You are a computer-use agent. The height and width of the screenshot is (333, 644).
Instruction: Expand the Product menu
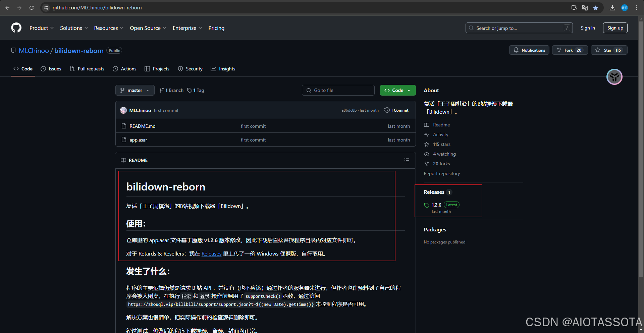pyautogui.click(x=42, y=28)
